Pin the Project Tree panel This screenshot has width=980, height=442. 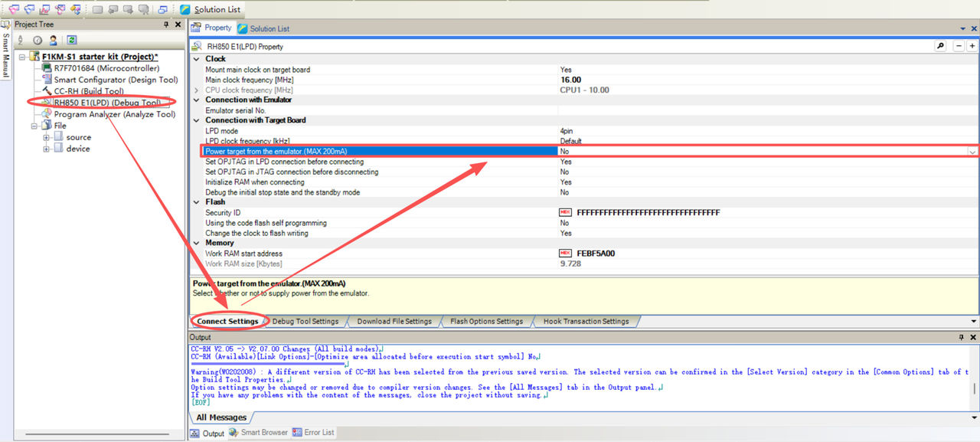click(x=167, y=25)
